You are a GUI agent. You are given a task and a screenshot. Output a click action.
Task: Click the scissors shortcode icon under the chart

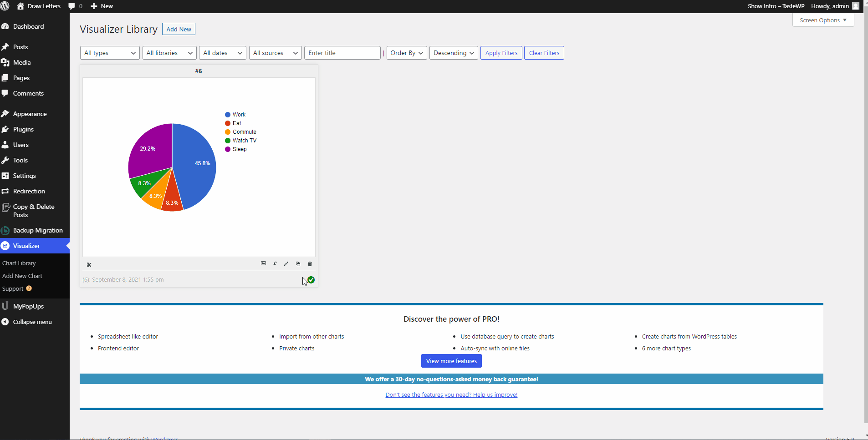[89, 264]
